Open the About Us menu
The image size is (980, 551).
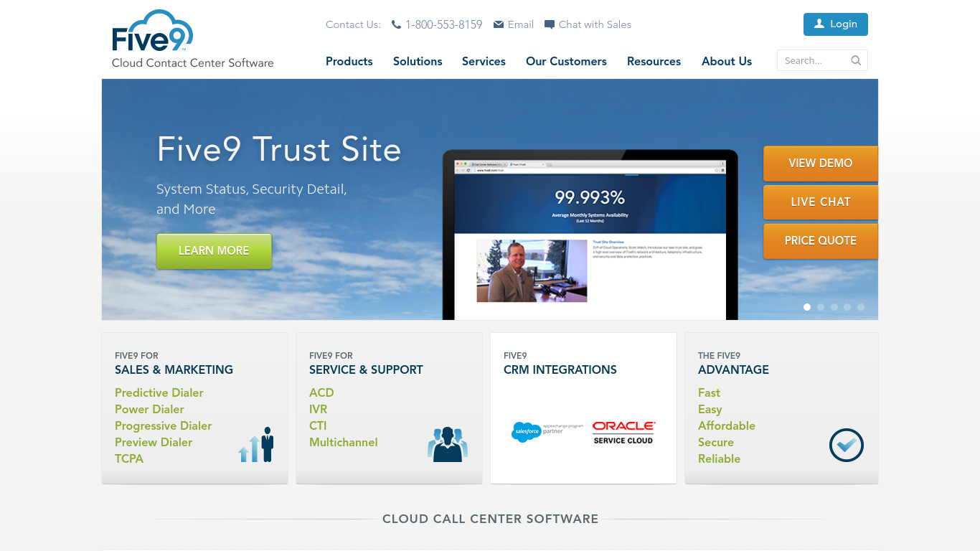coord(727,62)
